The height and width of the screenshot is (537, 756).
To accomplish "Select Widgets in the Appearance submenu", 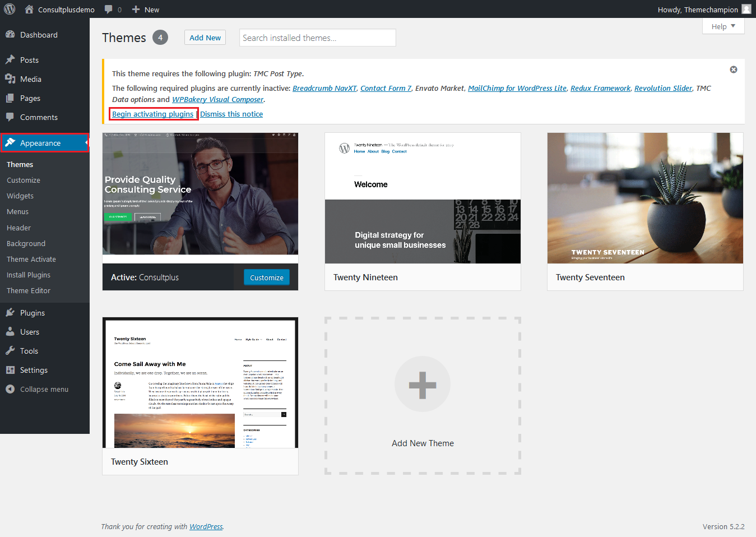I will click(20, 196).
